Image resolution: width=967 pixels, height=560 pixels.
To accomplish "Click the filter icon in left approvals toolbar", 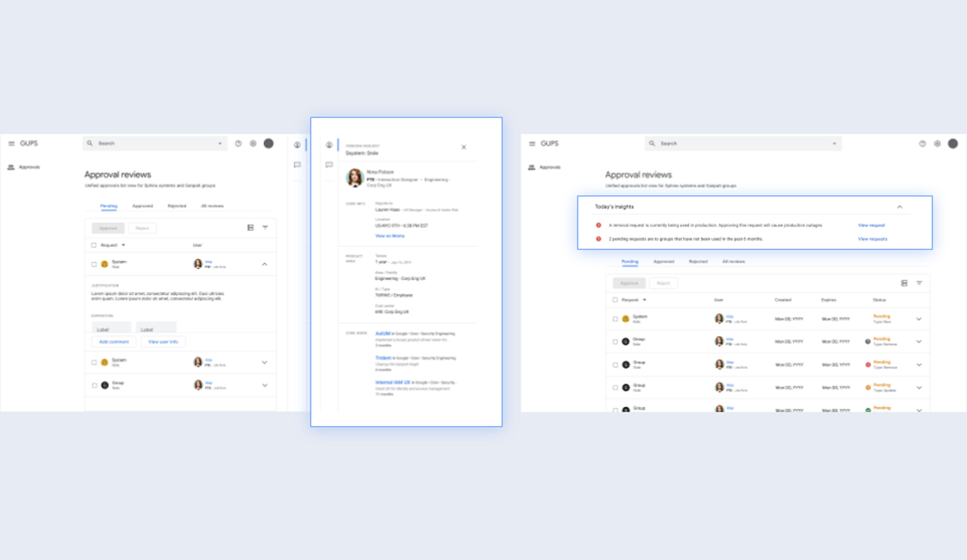I will 265,227.
